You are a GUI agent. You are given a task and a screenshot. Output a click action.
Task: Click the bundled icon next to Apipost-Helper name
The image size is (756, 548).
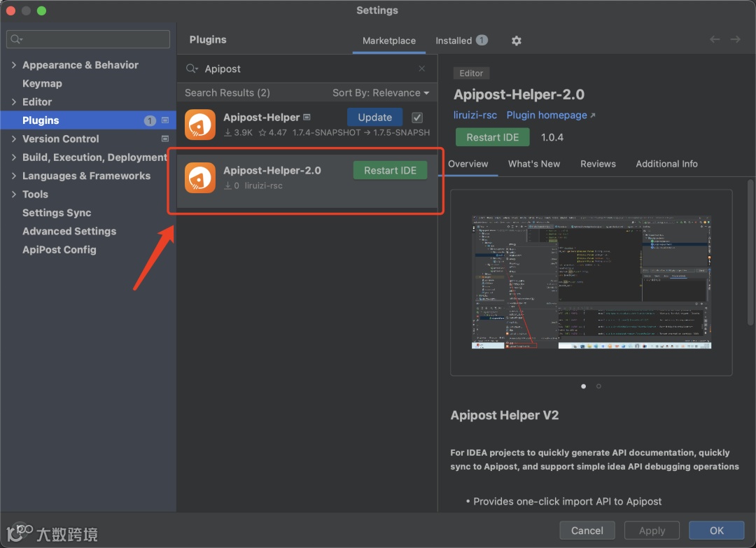[307, 117]
